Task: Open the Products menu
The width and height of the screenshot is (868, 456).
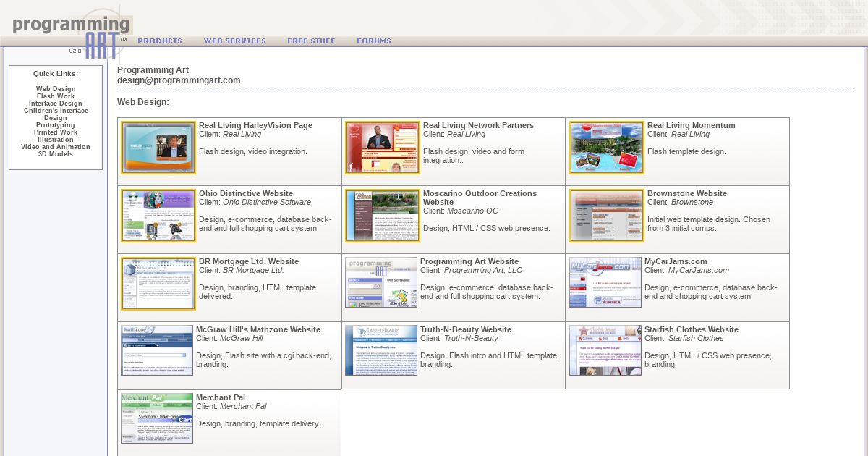Action: tap(160, 41)
